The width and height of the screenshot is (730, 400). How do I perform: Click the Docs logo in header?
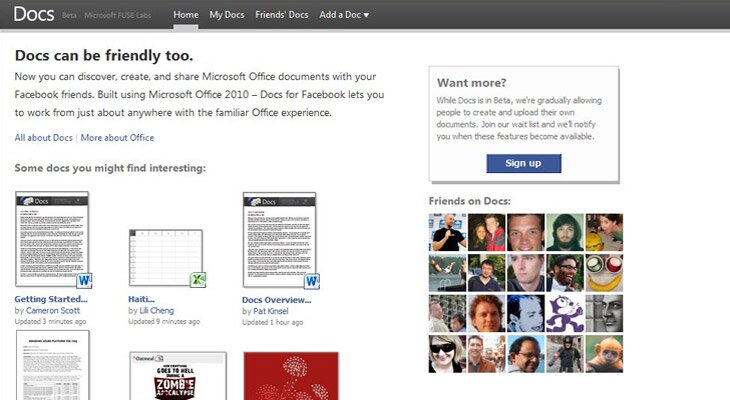34,14
